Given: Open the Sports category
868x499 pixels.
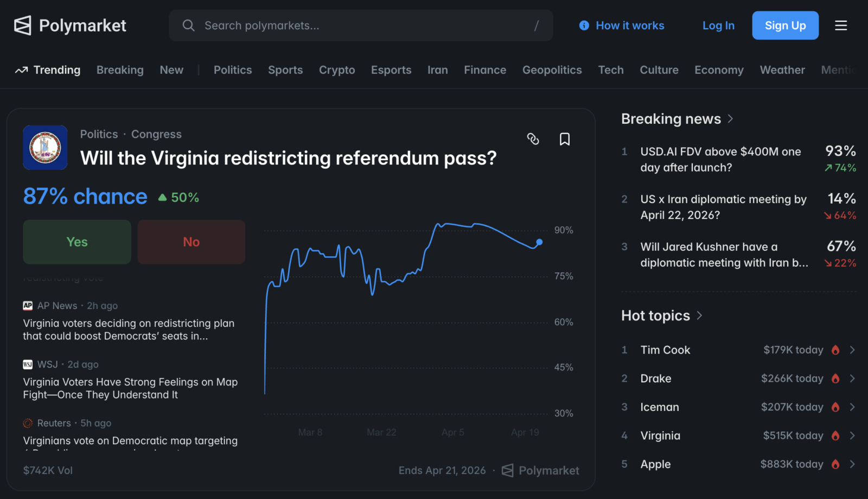Looking at the screenshot, I should click(x=285, y=70).
